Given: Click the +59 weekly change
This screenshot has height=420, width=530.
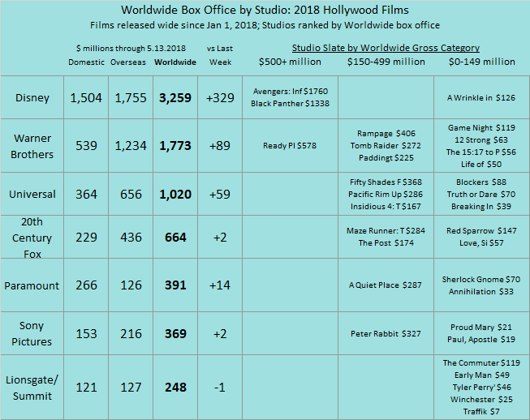Looking at the screenshot, I should click(x=220, y=194).
